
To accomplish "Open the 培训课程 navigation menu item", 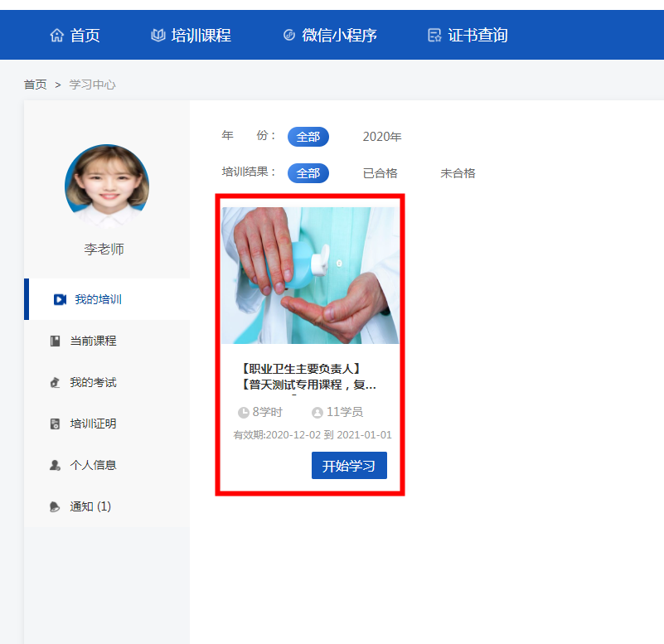I will (x=201, y=35).
